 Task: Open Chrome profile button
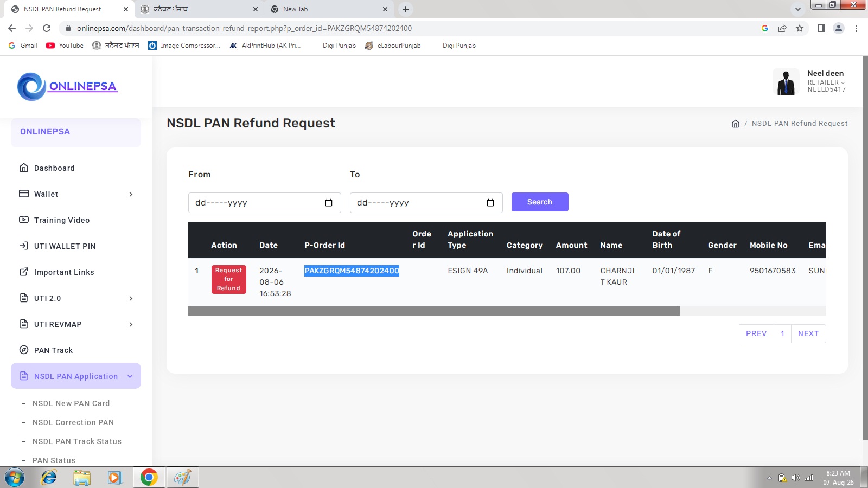pos(839,28)
